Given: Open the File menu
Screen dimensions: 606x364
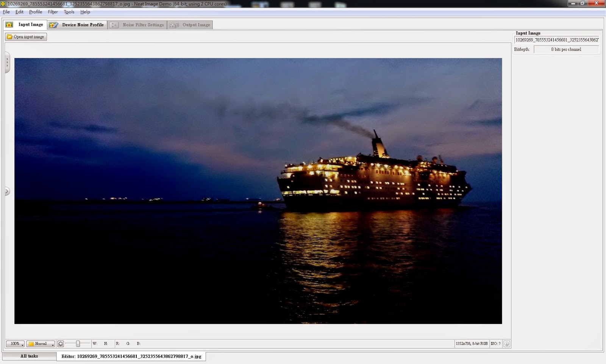Looking at the screenshot, I should [x=6, y=12].
